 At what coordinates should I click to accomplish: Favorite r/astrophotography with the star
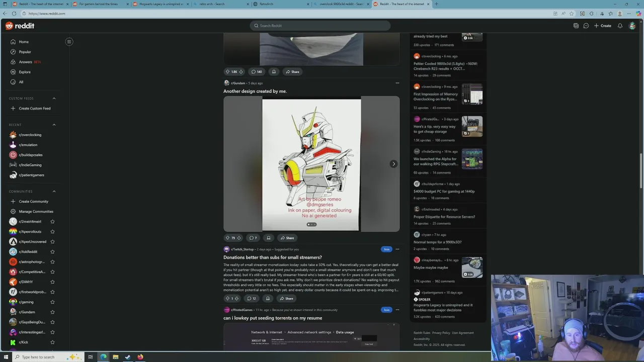pos(52,262)
